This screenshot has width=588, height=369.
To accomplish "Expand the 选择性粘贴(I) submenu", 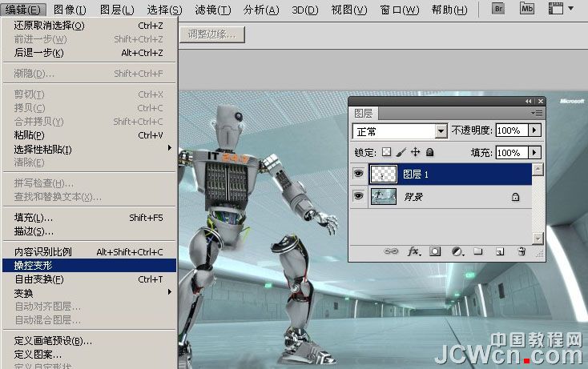I will pos(89,149).
